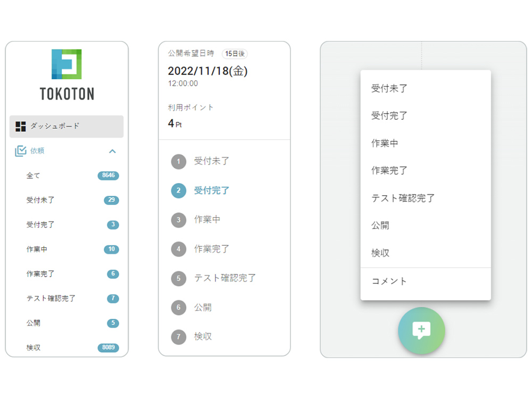Screen dimensions: 532x399
Task: Click the highlighted 受付完了 step label
Action: tap(211, 190)
